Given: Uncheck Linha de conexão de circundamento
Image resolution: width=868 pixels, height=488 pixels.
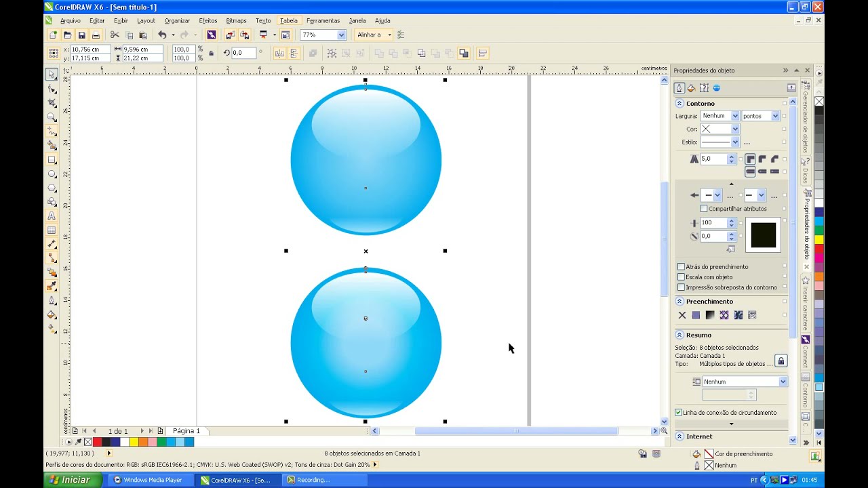Looking at the screenshot, I should pos(678,413).
